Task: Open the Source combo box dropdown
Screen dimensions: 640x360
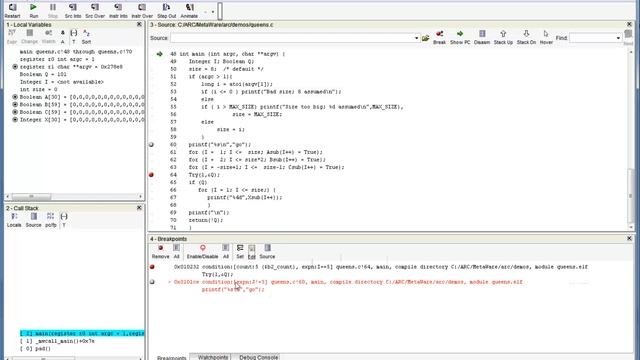Action: 416,38
